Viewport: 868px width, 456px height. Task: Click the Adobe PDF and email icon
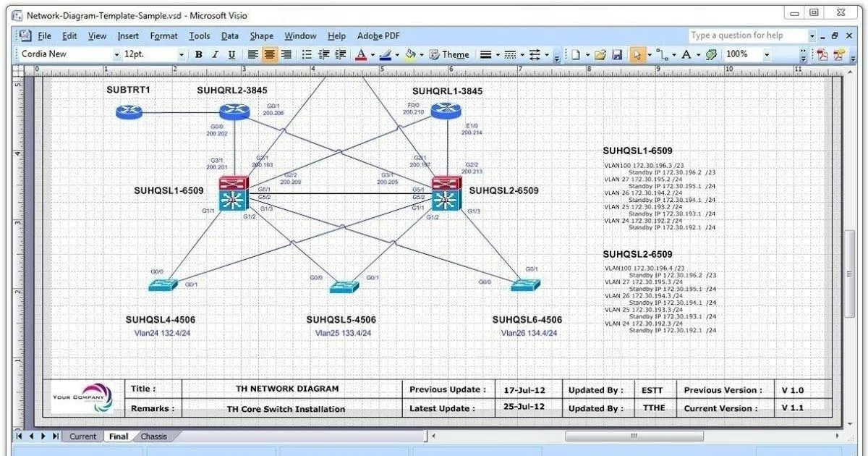pyautogui.click(x=839, y=55)
